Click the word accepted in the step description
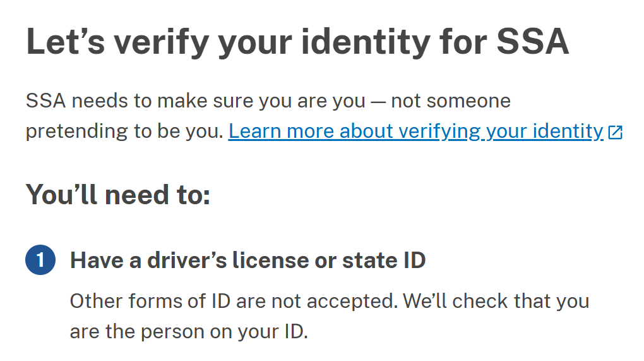The height and width of the screenshot is (361, 644). click(352, 302)
